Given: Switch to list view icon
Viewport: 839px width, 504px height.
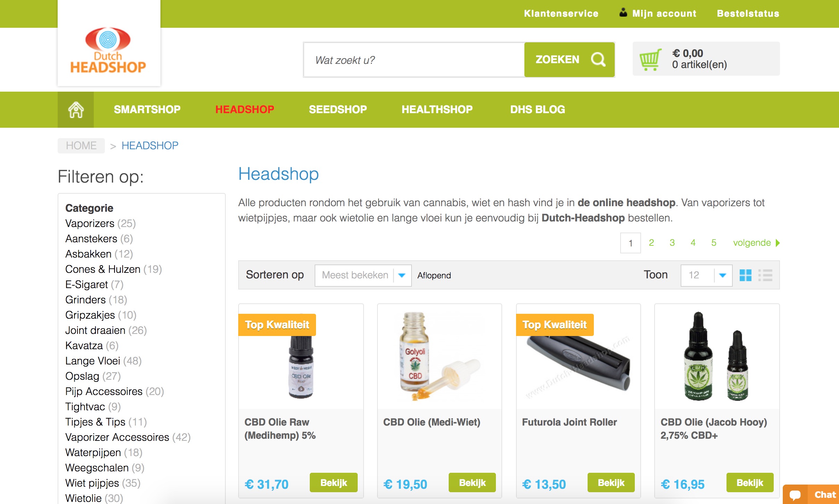Looking at the screenshot, I should pyautogui.click(x=765, y=275).
